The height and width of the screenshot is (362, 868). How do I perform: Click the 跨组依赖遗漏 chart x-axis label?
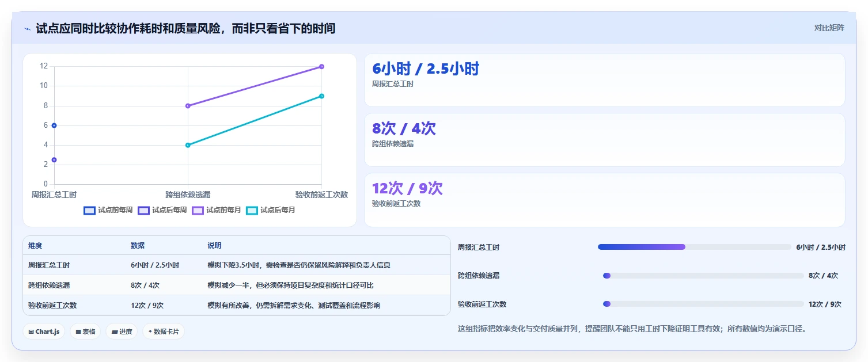tap(188, 195)
